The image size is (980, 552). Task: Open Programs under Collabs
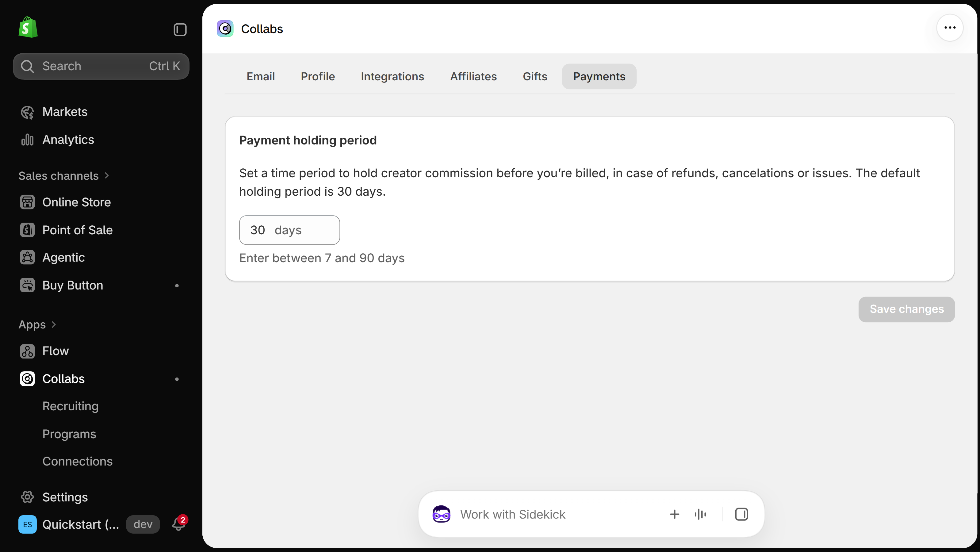click(x=69, y=434)
